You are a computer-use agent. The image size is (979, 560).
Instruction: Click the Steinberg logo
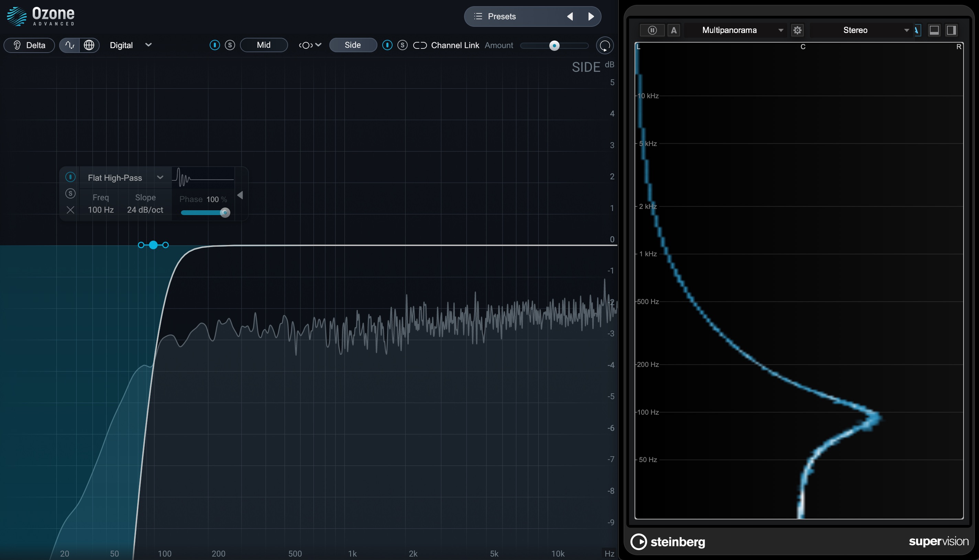(x=668, y=542)
